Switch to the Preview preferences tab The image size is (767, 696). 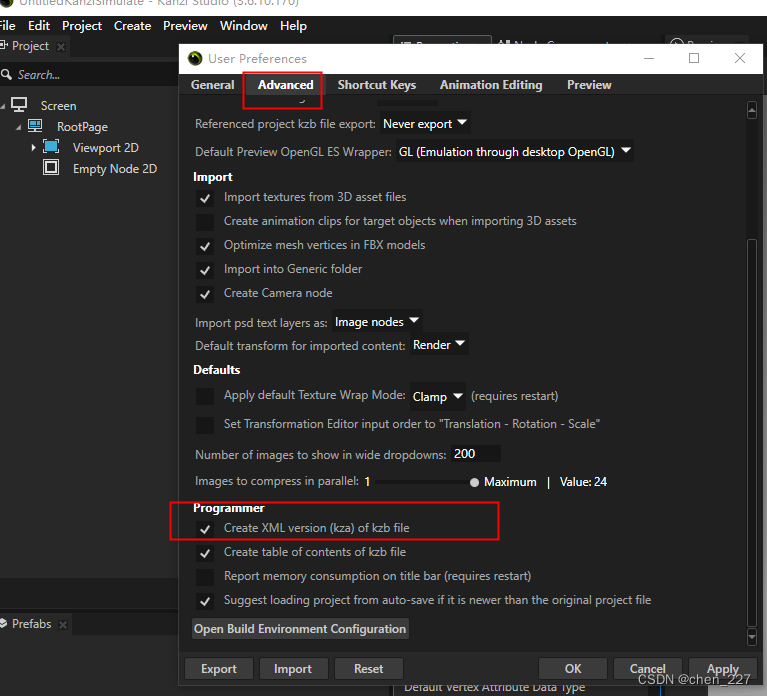point(589,85)
